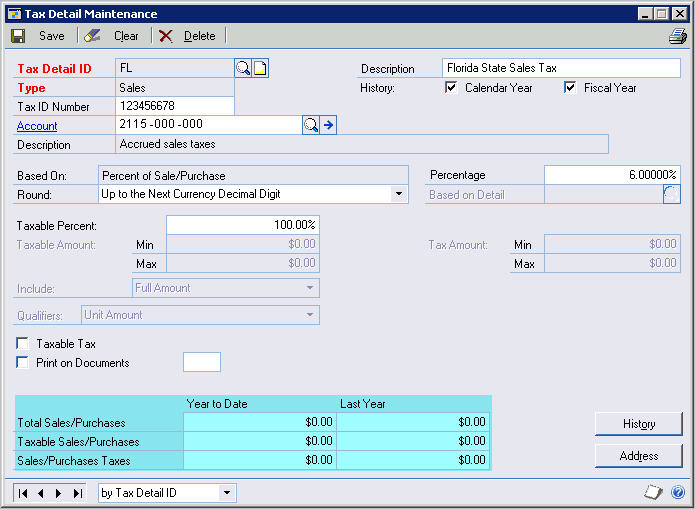Click the Type field showing Sales
695x509 pixels.
click(x=175, y=87)
